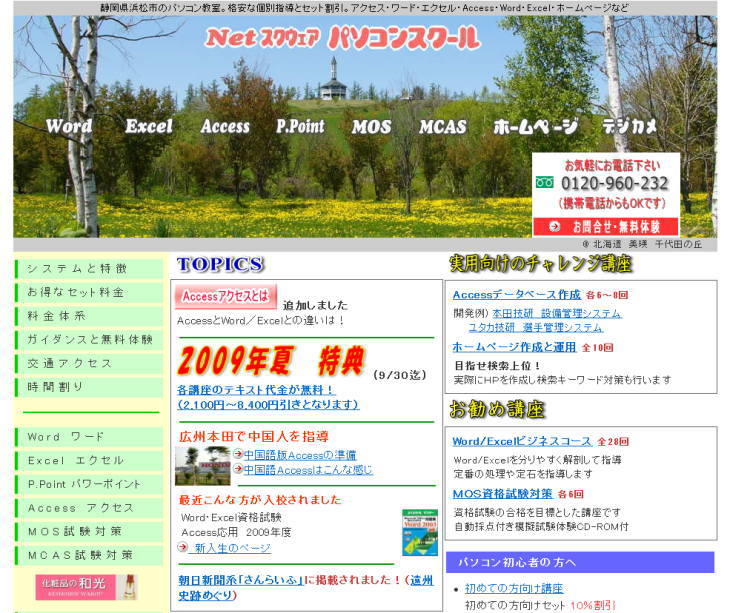
Task: Click the 化粧品の和光 banner
Action: (86, 587)
